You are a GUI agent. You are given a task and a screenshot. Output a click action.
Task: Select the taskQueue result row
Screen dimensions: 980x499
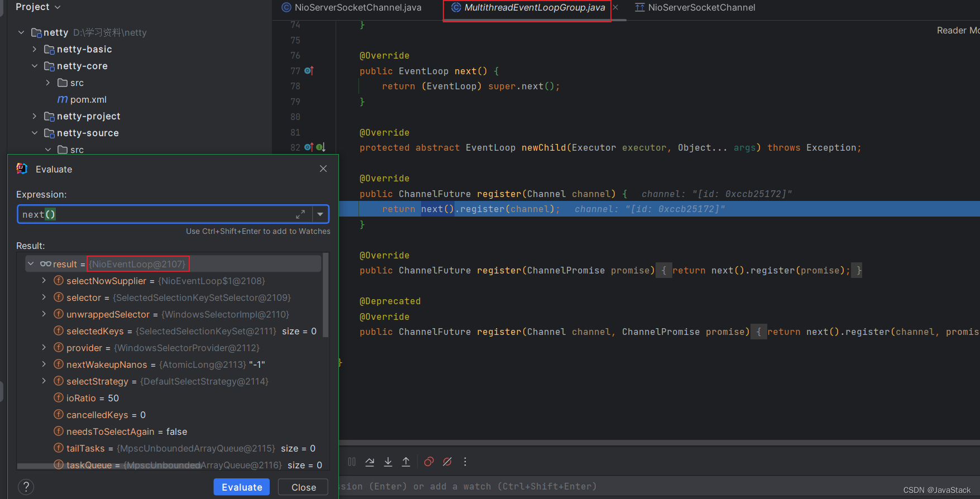click(173, 464)
